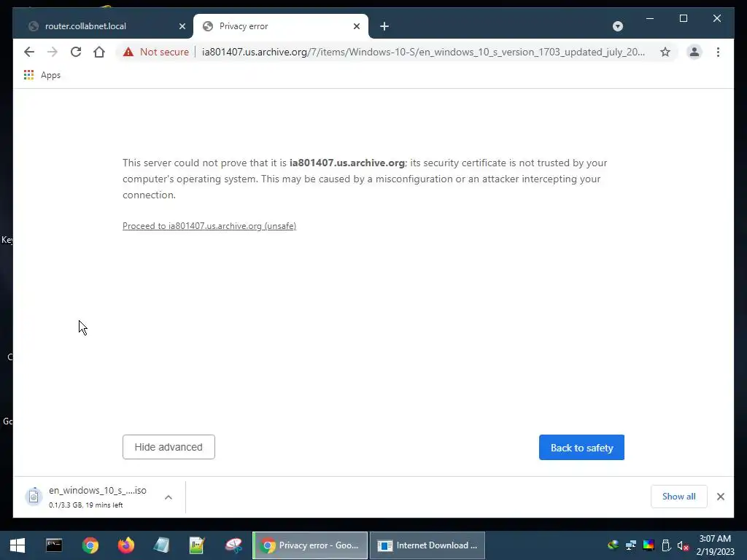Open Command Prompt from the taskbar
This screenshot has height=560, width=747.
tap(54, 545)
